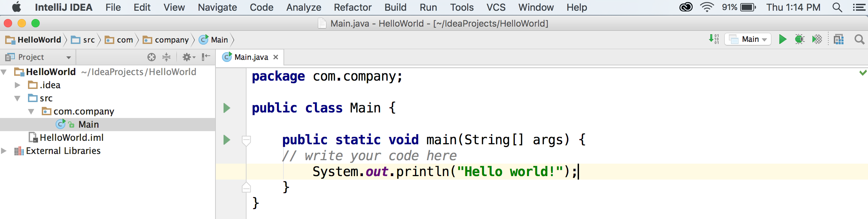Open the Tools menu
The height and width of the screenshot is (219, 868).
click(462, 7)
